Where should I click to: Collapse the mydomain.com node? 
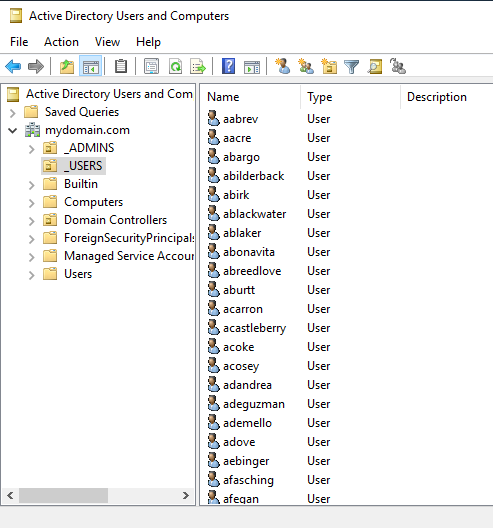pos(12,130)
